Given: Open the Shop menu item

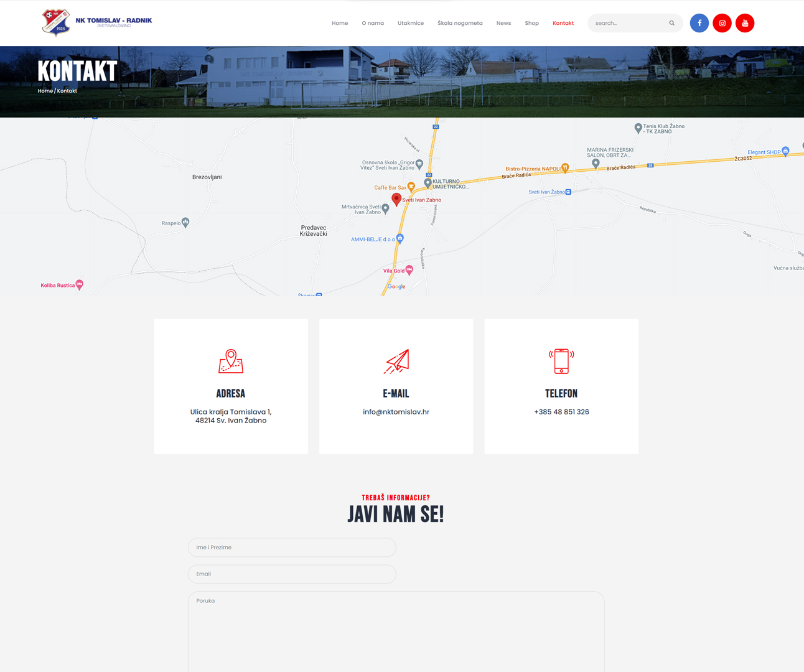Looking at the screenshot, I should 531,23.
